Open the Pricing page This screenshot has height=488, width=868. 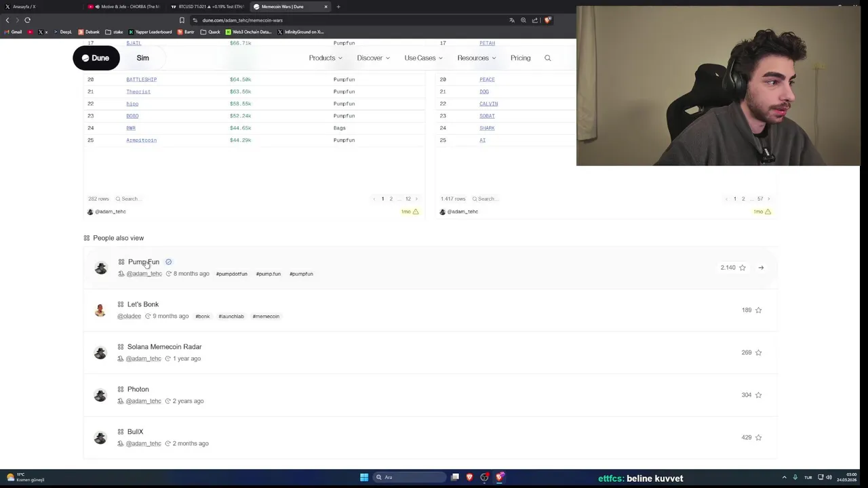click(x=521, y=58)
